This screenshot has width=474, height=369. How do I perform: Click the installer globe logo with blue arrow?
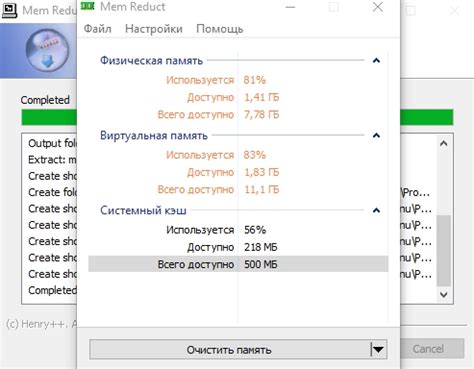(x=48, y=50)
